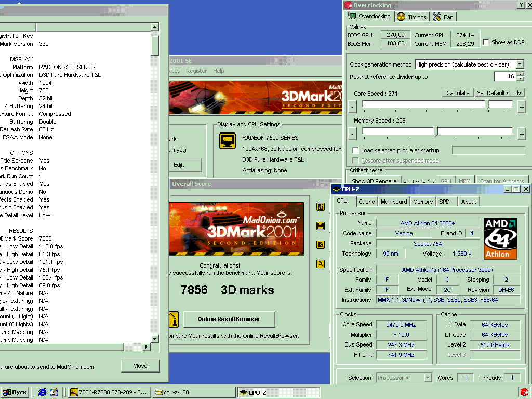Click the 3DMark2001 Second Edition score banner
The width and height of the screenshot is (532, 399).
pos(236,229)
